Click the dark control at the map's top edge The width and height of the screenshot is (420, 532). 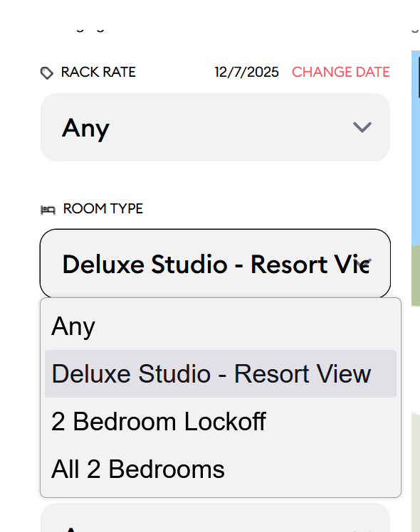pos(419,75)
